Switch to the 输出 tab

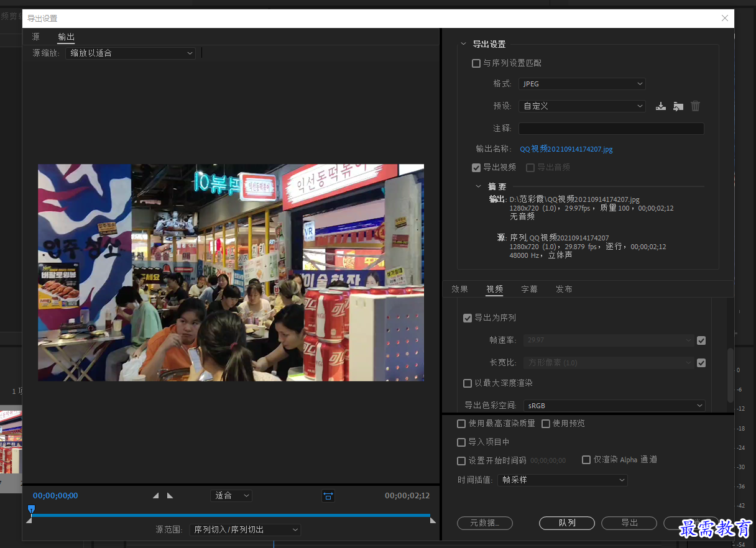tap(66, 37)
